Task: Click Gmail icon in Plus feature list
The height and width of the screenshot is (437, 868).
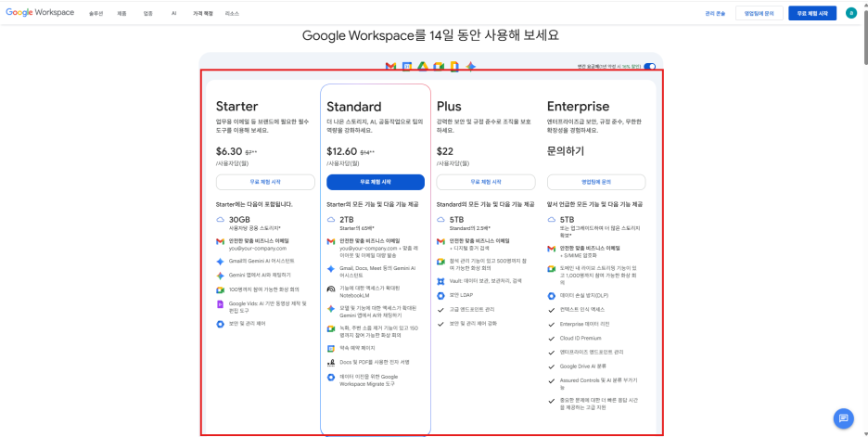Action: point(440,241)
